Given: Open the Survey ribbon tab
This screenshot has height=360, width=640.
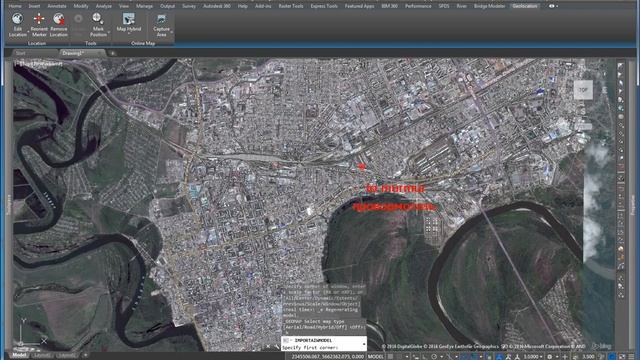Looking at the screenshot, I should (x=189, y=6).
